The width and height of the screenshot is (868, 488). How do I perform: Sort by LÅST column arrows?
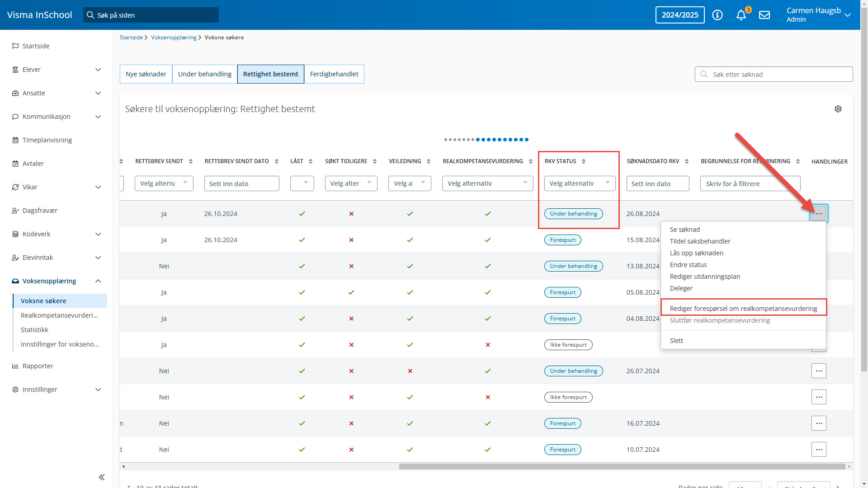311,161
